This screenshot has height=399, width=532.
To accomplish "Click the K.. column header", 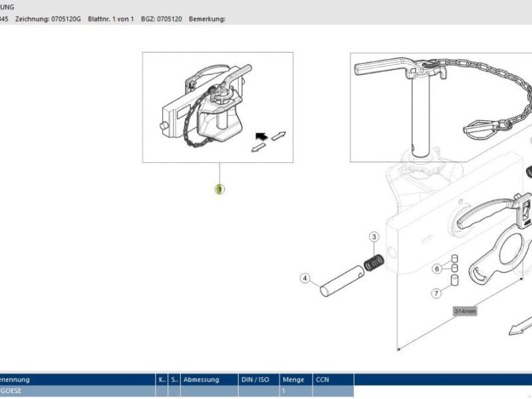I will coord(162,380).
